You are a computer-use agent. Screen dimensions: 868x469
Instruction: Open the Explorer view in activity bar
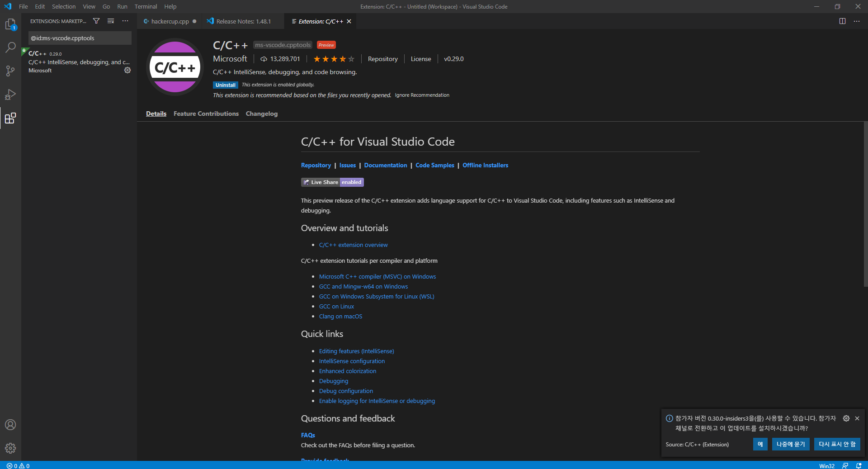point(10,24)
